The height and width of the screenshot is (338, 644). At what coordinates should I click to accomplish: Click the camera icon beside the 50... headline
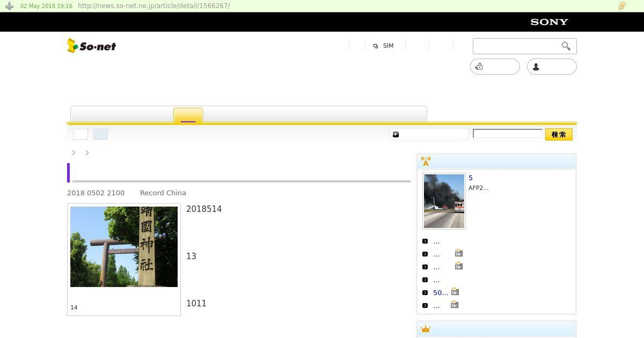pos(455,291)
